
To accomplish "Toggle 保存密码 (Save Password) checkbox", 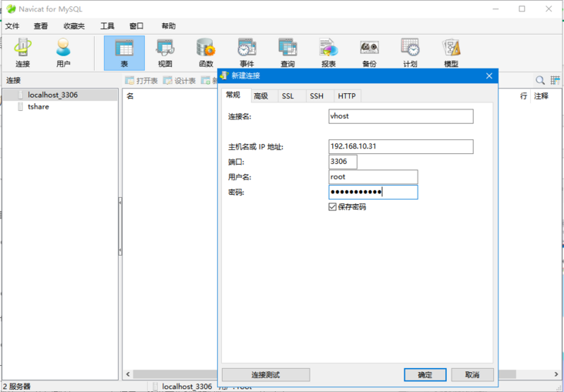I will click(332, 207).
